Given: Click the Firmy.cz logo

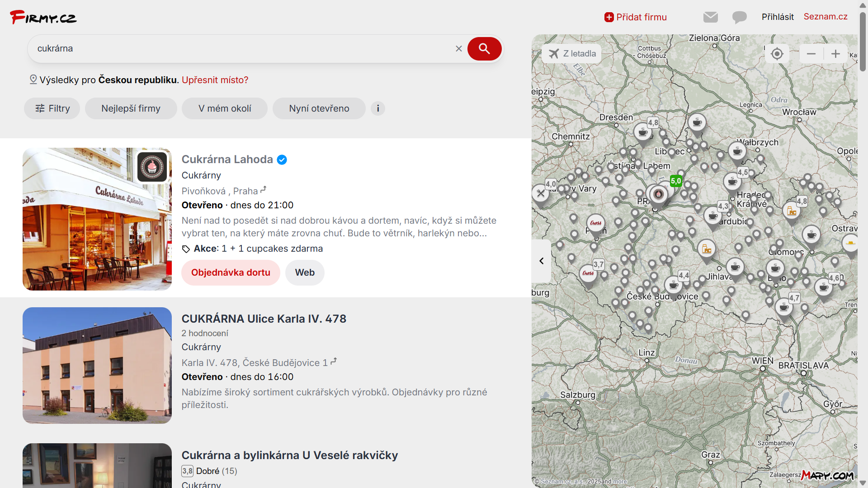Looking at the screenshot, I should pyautogui.click(x=43, y=17).
